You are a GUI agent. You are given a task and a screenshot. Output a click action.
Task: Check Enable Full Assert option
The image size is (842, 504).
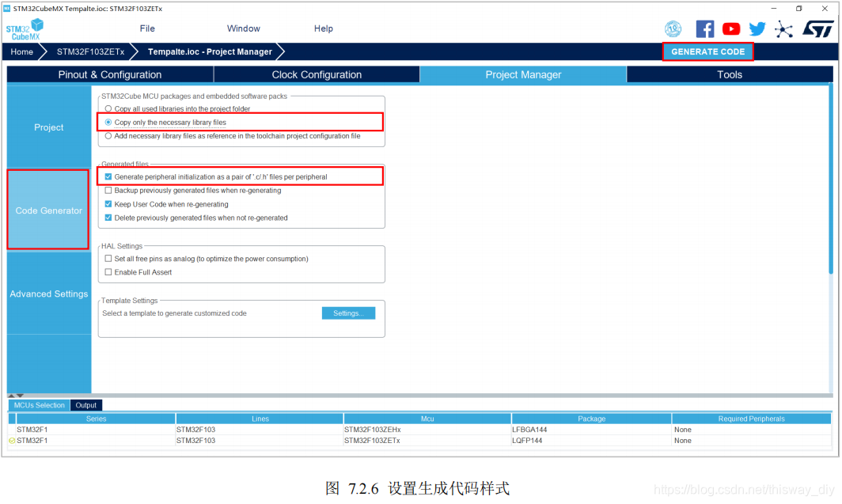coord(108,273)
